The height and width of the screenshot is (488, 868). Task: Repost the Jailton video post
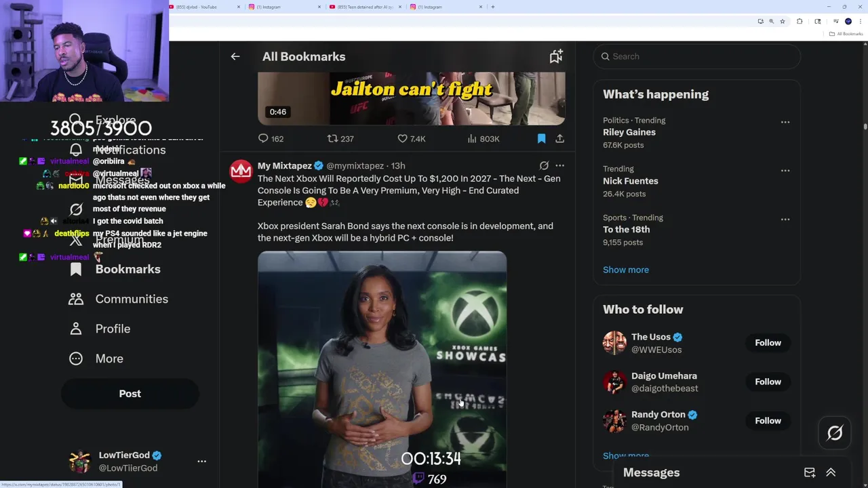(340, 138)
